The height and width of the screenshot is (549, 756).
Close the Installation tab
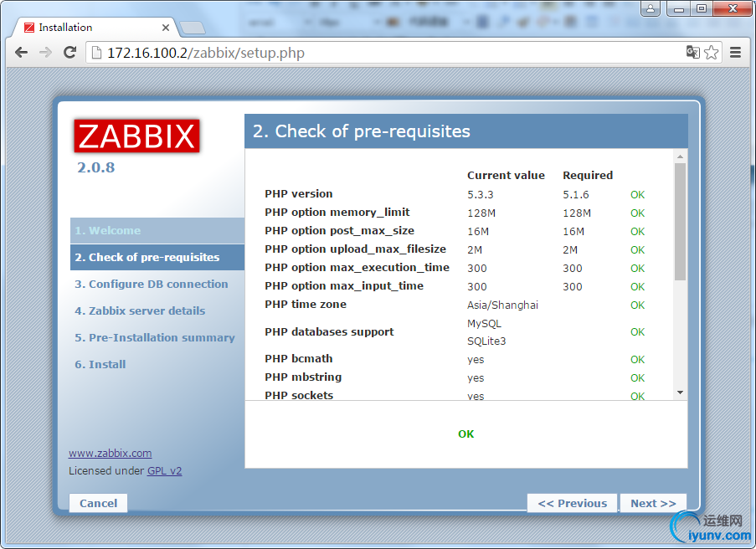pos(166,28)
